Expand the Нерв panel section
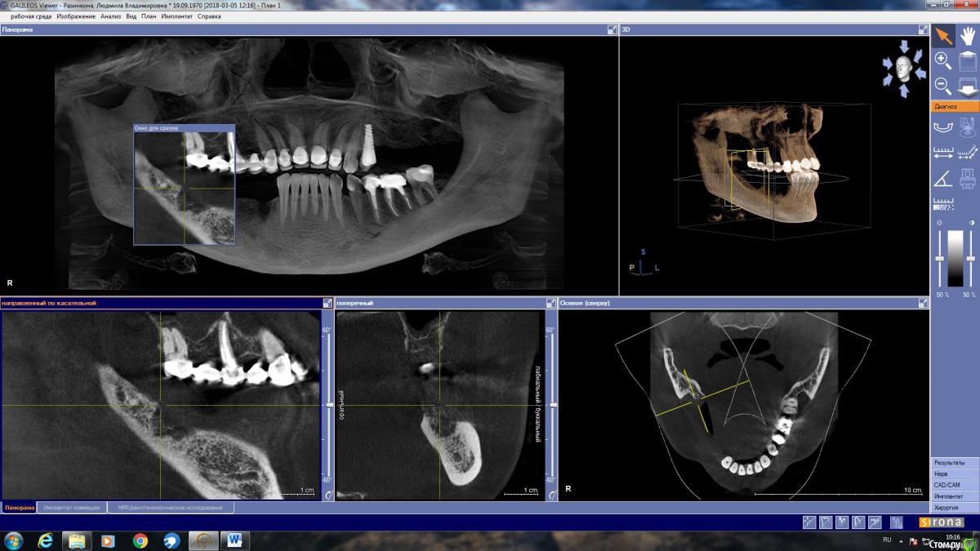 click(x=955, y=473)
